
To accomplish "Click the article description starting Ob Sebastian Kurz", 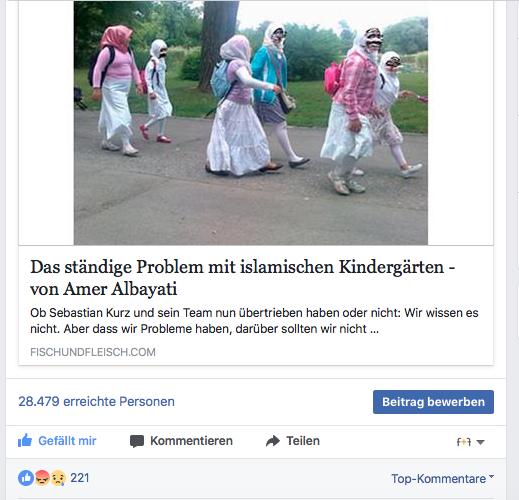I will [x=254, y=321].
